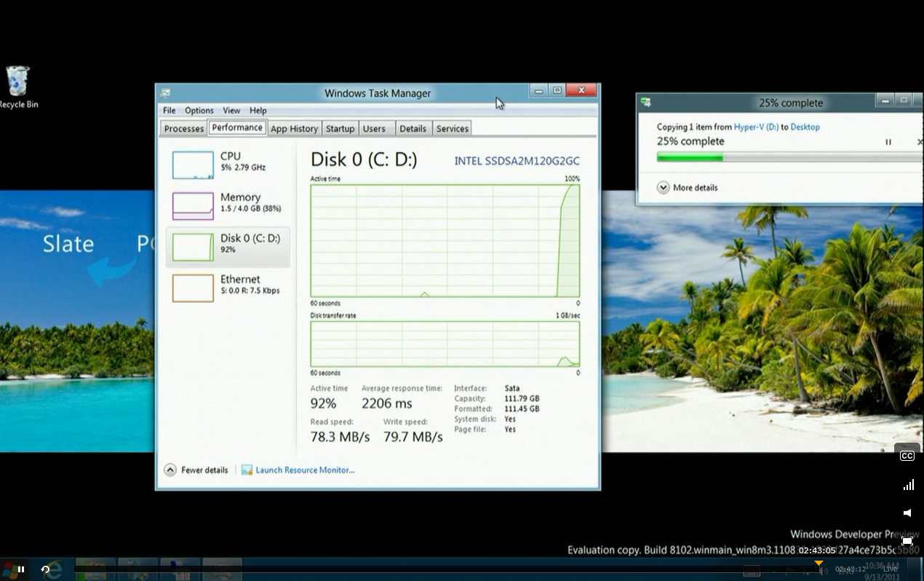Click the video quality signal bars icon
The image size is (924, 581).
[908, 485]
